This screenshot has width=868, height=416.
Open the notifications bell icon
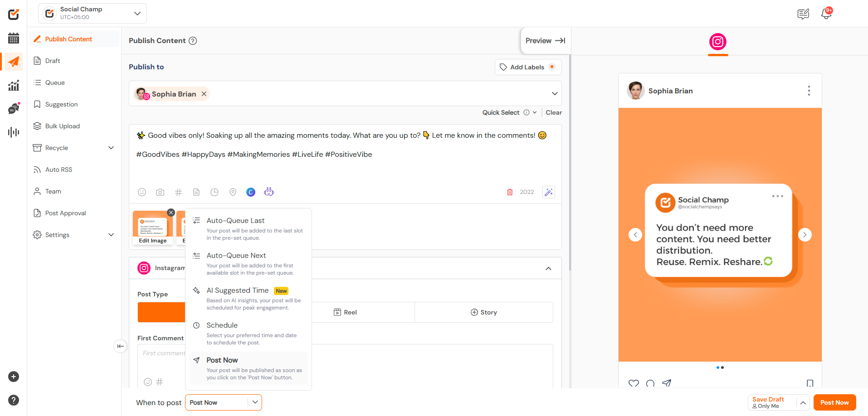click(x=826, y=14)
